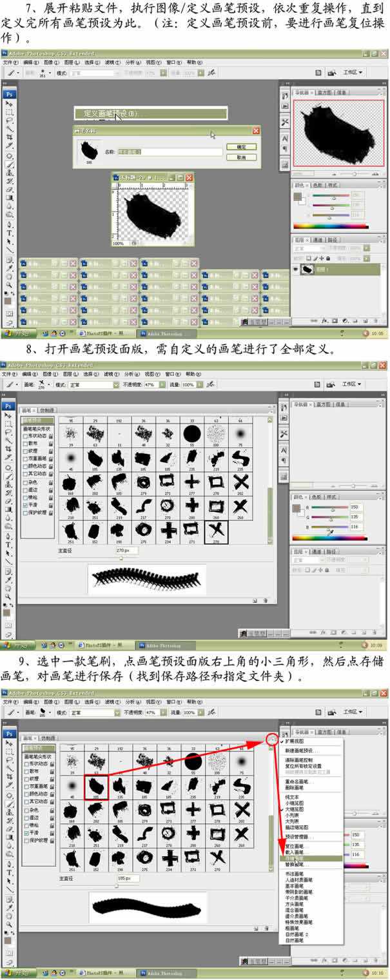Screen dimensions: 390x980
Task: Select the Type tool in step 7 toolbox
Action: (9, 233)
